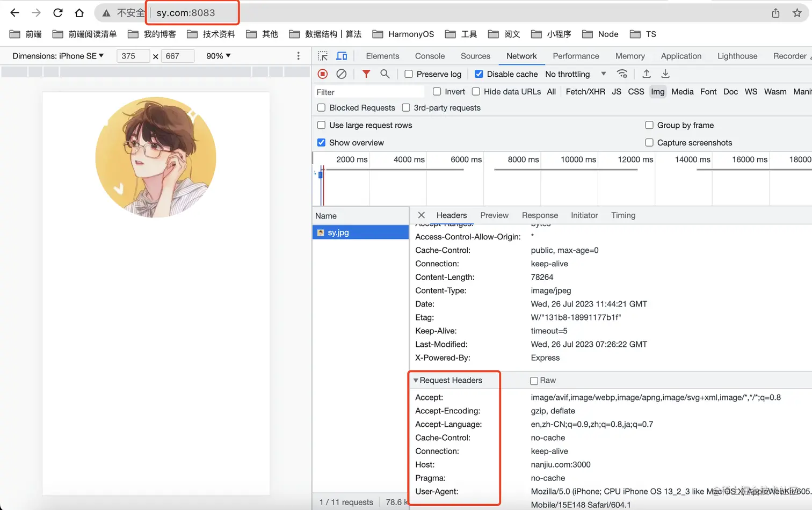812x510 pixels.
Task: Filter requests by Media type
Action: point(682,92)
